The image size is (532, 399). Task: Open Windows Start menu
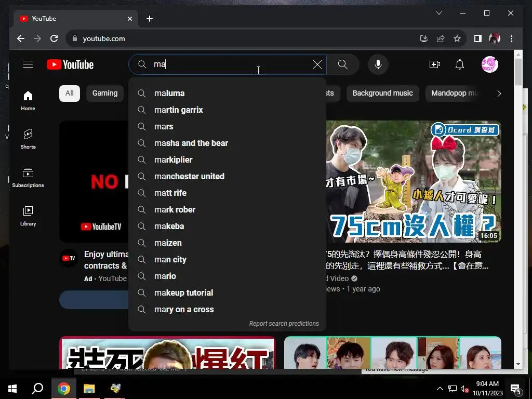point(12,389)
